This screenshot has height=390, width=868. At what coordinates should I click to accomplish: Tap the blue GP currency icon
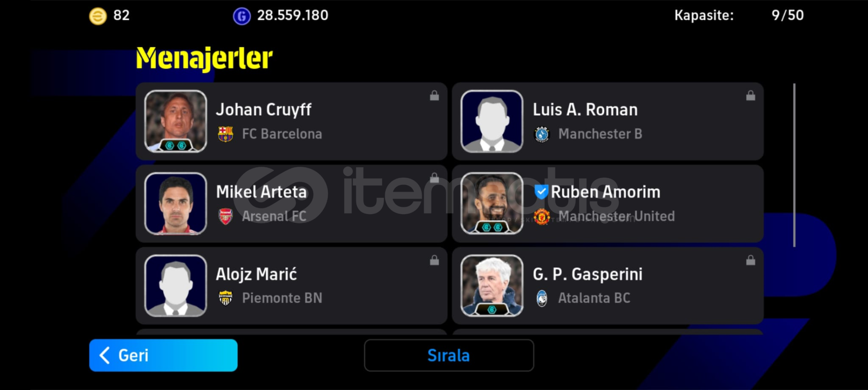pos(241,16)
